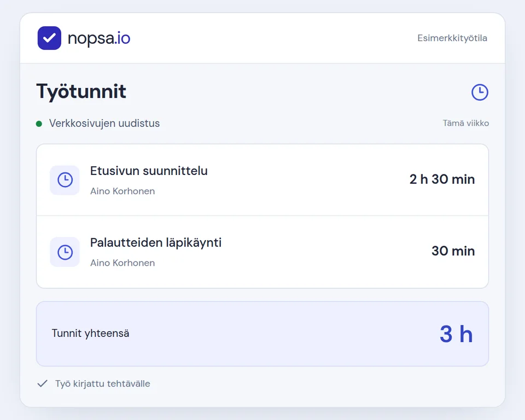Select the 30 min duration of Palautteiden läpikäynti
The image size is (525, 420).
(x=453, y=251)
